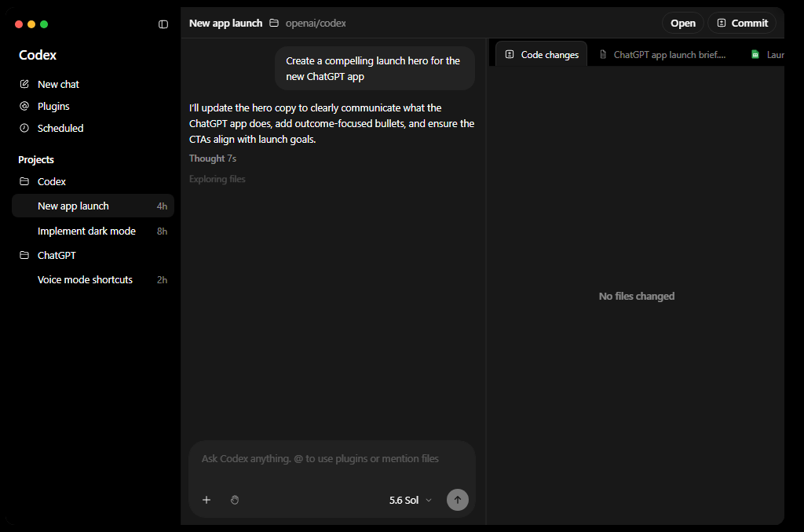Click the 8h timestamp on Implement dark mode

coord(162,231)
